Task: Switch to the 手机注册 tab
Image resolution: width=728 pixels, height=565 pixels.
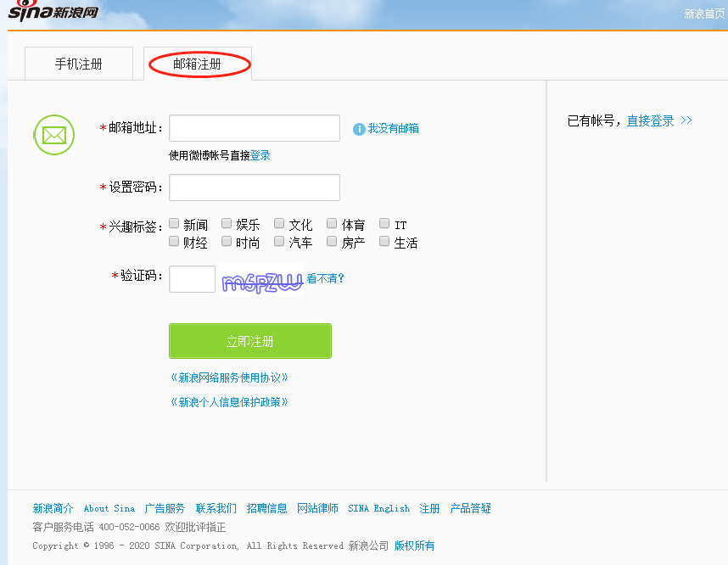Action: [79, 63]
